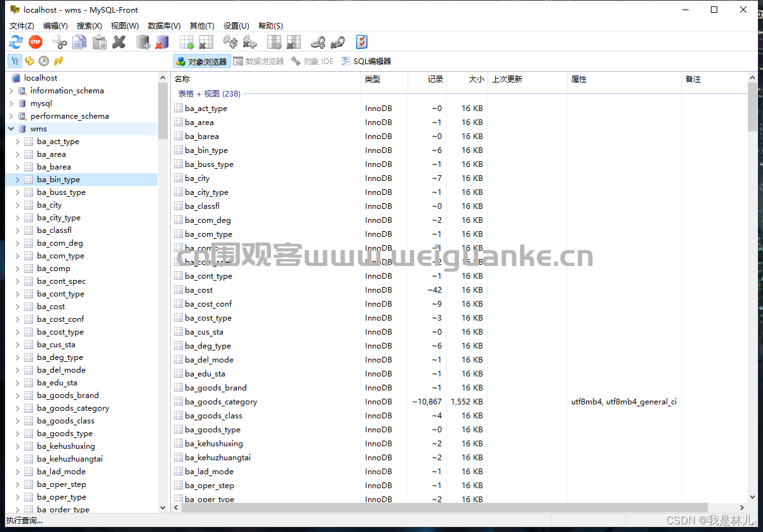Screen dimensions: 763x532
Task: Click the delete database icon
Action: pyautogui.click(x=162, y=43)
